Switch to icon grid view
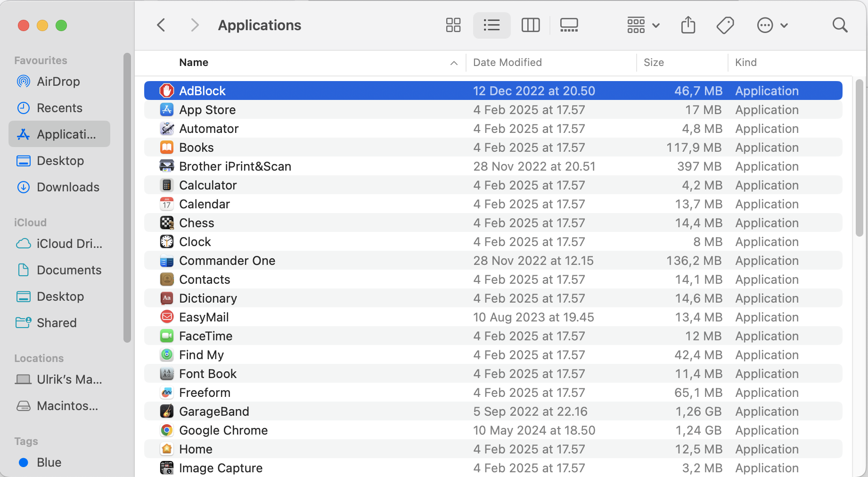This screenshot has width=868, height=477. [x=453, y=25]
